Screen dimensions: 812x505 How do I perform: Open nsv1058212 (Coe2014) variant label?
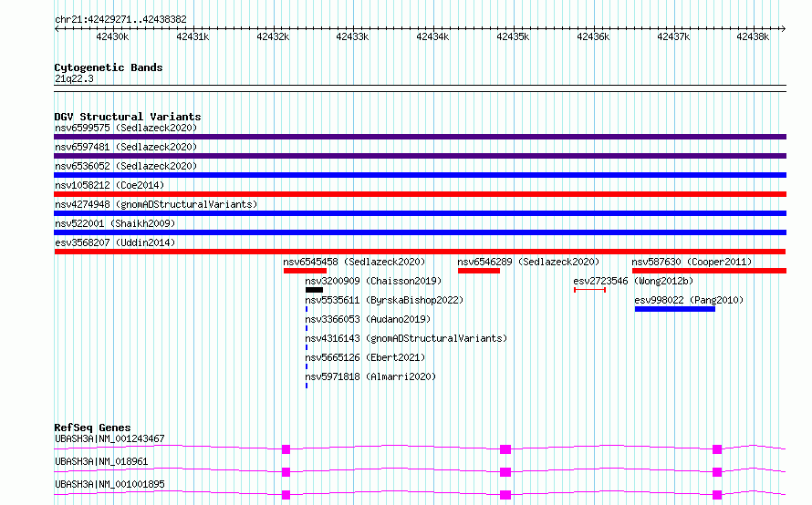109,185
